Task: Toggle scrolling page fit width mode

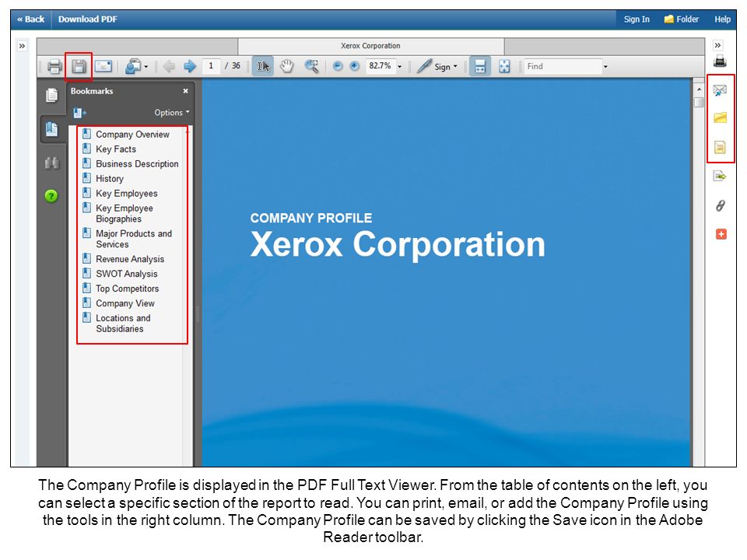Action: pyautogui.click(x=480, y=66)
